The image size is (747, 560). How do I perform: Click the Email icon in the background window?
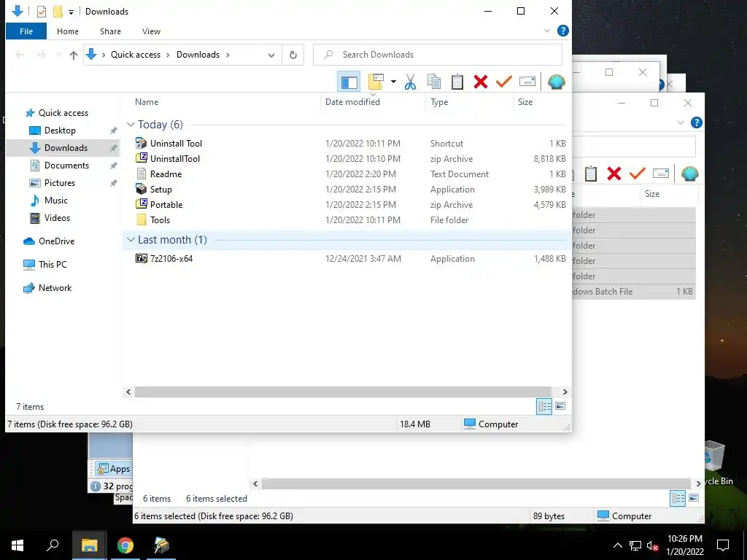661,174
